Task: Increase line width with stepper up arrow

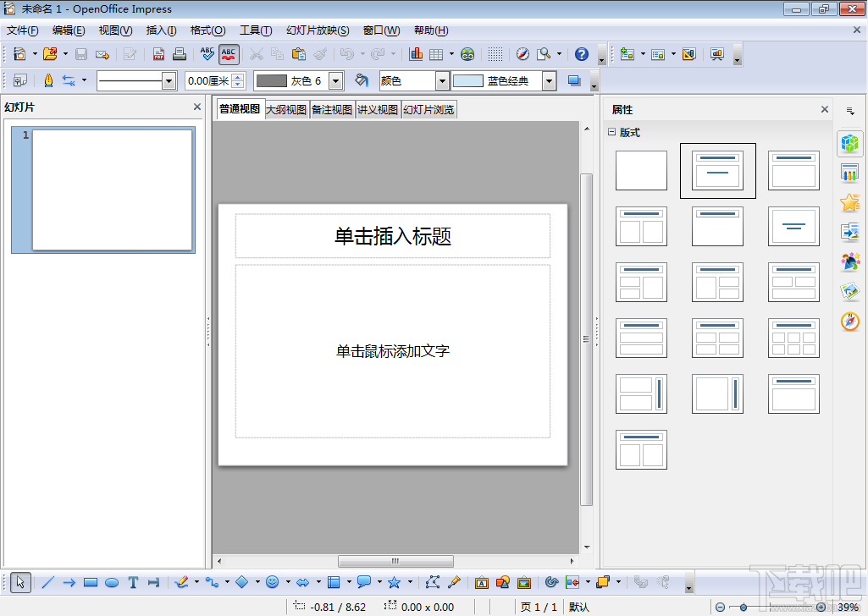Action: point(237,77)
